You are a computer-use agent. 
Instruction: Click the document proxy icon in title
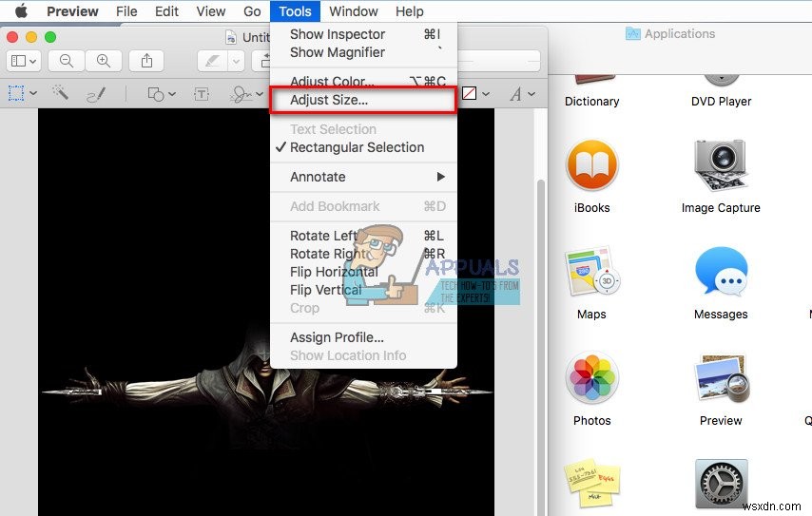231,37
